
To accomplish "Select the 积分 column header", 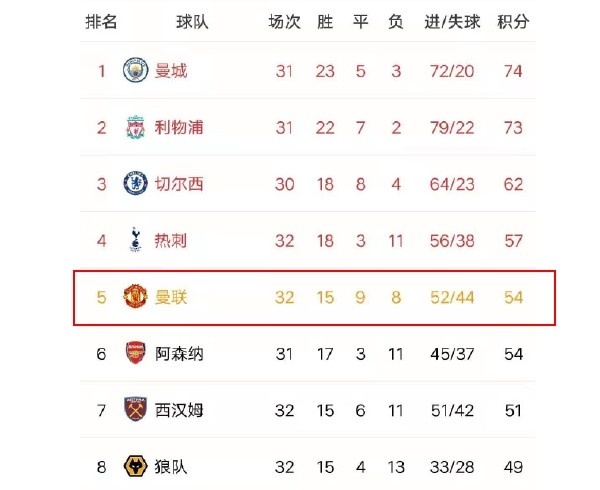I will pos(513,22).
